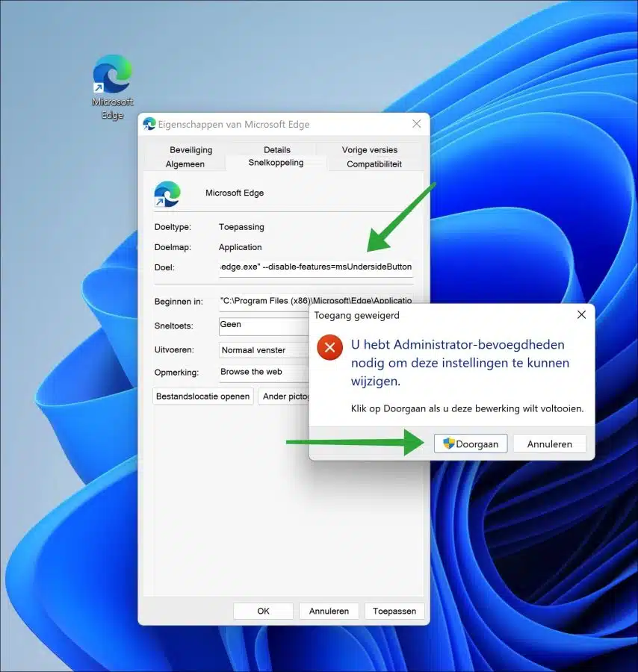Click the Sneltoets: label
This screenshot has width=638, height=672.
point(173,326)
